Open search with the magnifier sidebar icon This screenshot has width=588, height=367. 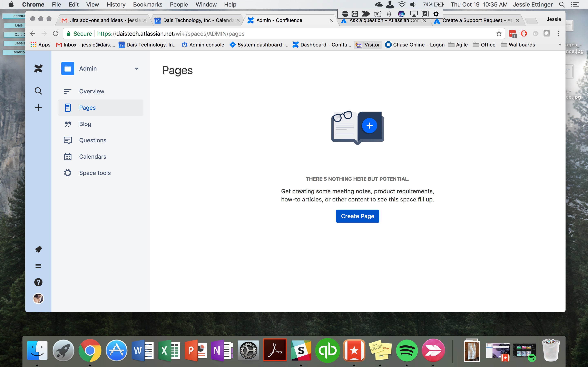(38, 91)
